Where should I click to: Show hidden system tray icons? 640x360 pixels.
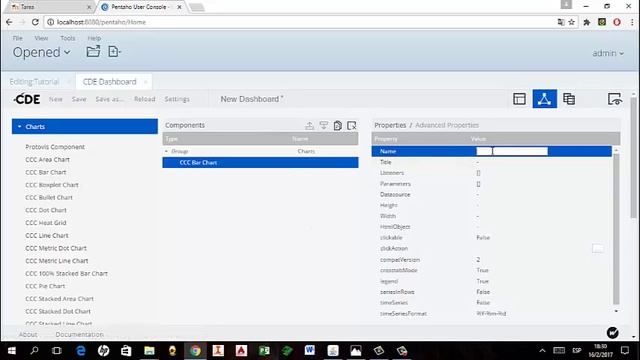coord(542,351)
